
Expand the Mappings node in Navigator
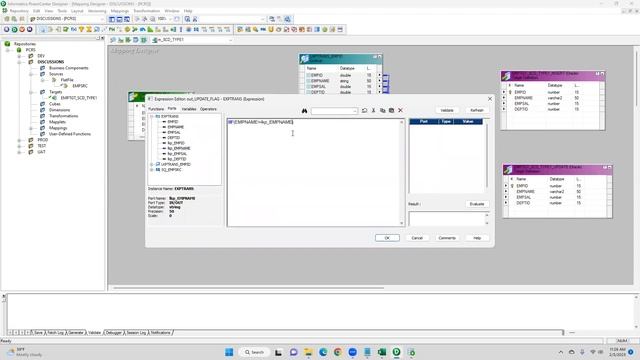(x=31, y=128)
